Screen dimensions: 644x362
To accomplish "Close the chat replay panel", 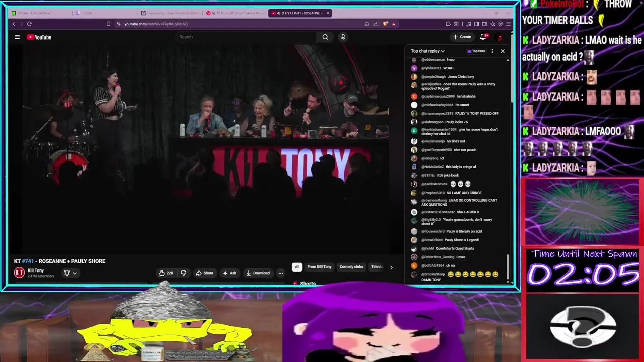I will coord(502,51).
